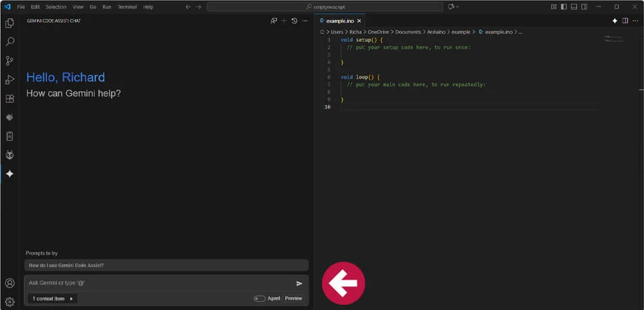This screenshot has width=644, height=310.
Task: Go back with the title bar left arrow
Action: (x=188, y=7)
